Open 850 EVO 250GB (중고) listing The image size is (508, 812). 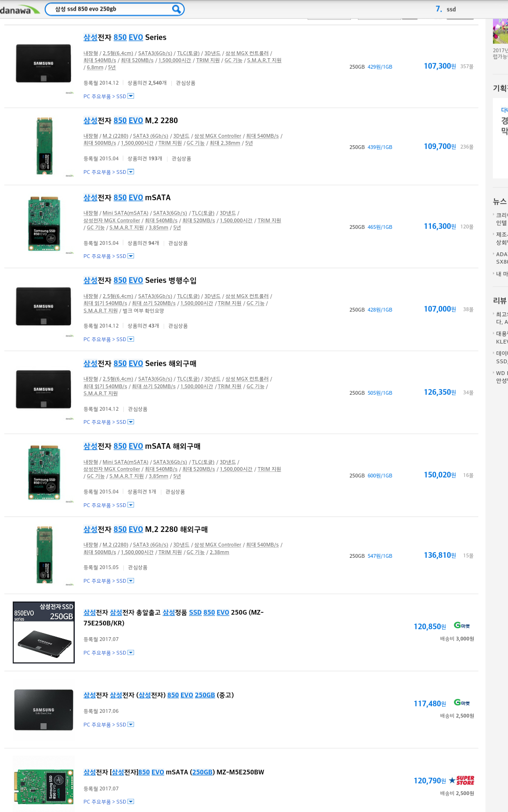tap(159, 695)
